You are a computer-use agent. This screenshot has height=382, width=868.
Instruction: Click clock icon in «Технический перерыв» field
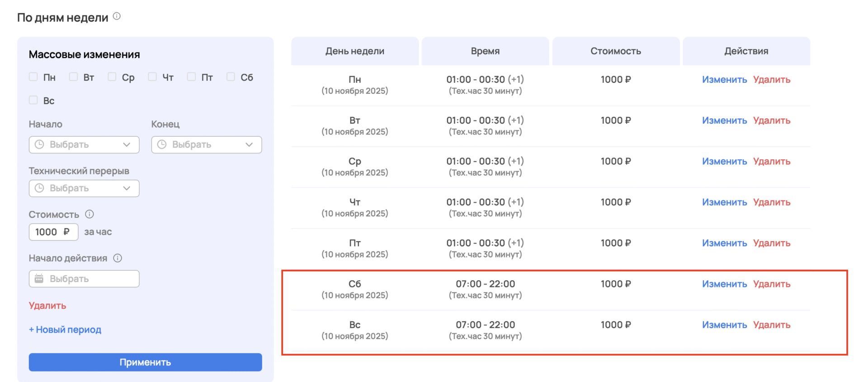pyautogui.click(x=39, y=188)
